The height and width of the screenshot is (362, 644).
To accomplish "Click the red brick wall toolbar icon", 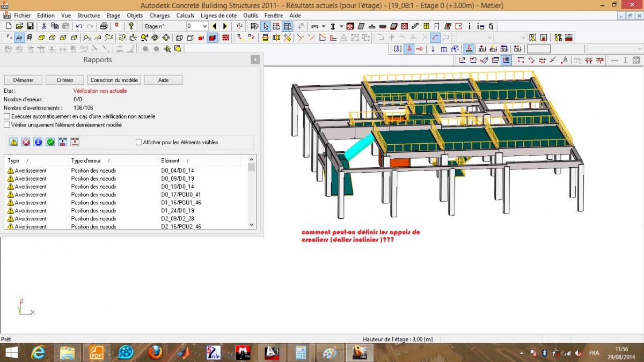I will point(226,38).
